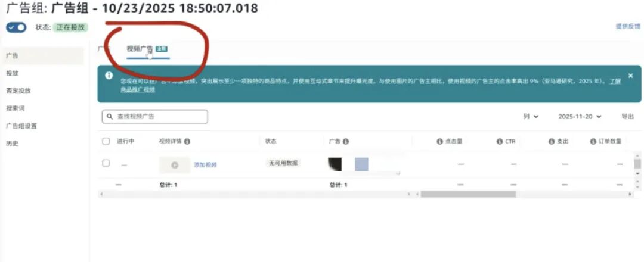Screen dimensions: 644x262
Task: Click the 添加视频 link
Action: pyautogui.click(x=205, y=165)
